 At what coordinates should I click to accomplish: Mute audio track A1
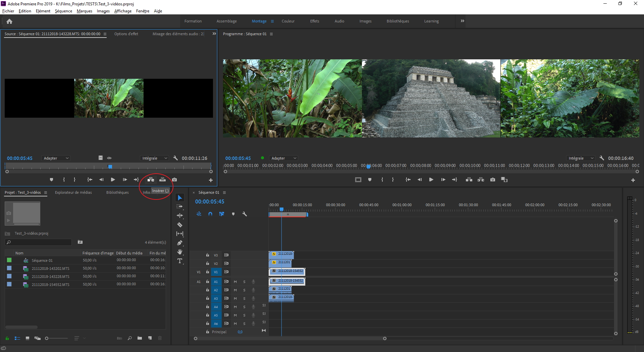(x=235, y=282)
